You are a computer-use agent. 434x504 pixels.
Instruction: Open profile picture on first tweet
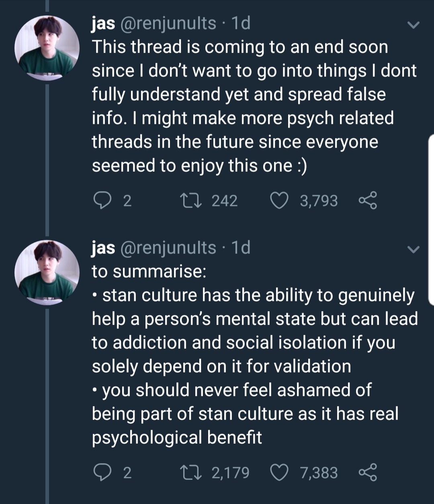(x=47, y=48)
